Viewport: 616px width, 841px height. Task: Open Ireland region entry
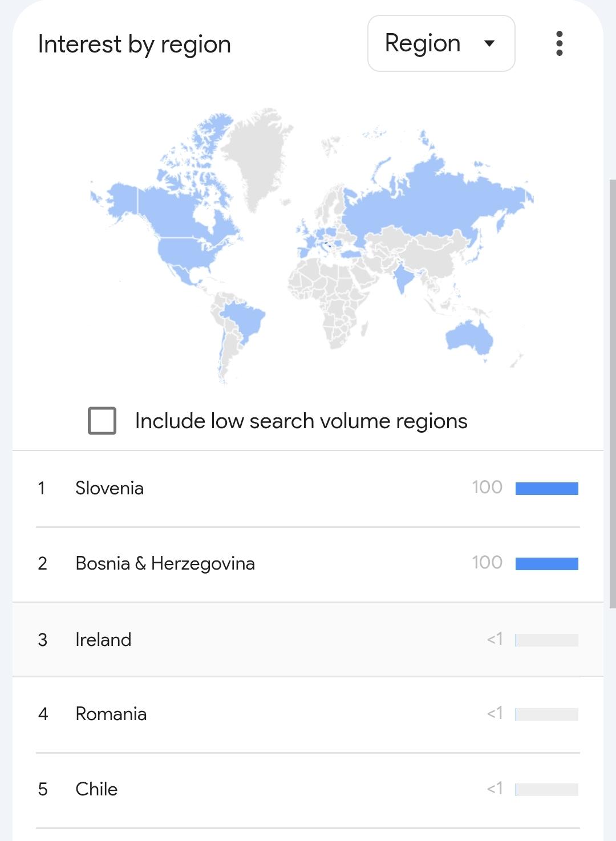pos(103,640)
